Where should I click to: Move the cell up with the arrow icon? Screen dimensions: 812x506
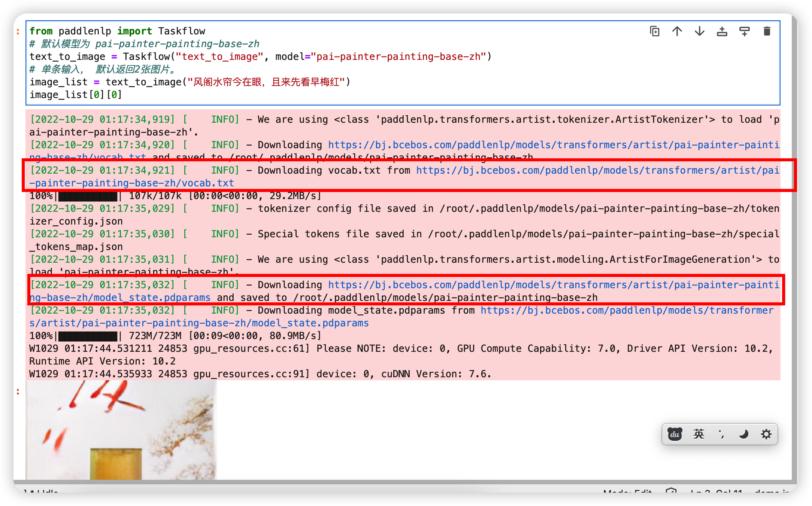pyautogui.click(x=677, y=31)
